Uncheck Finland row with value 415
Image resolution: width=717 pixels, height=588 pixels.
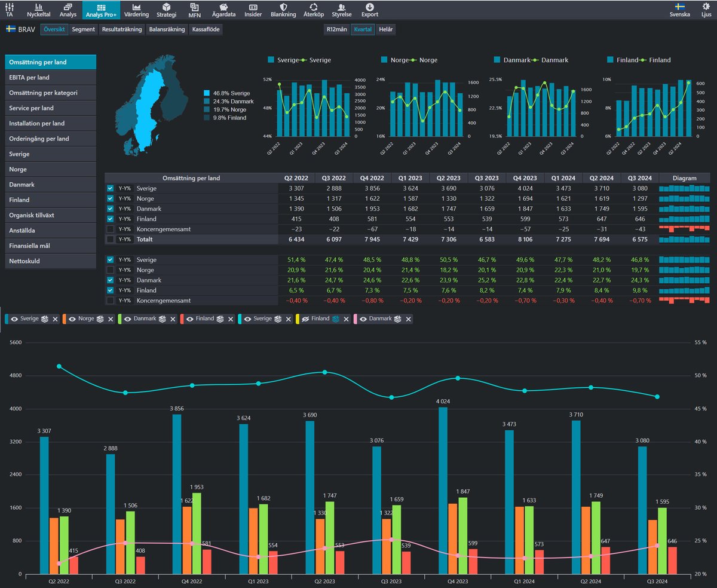(110, 219)
